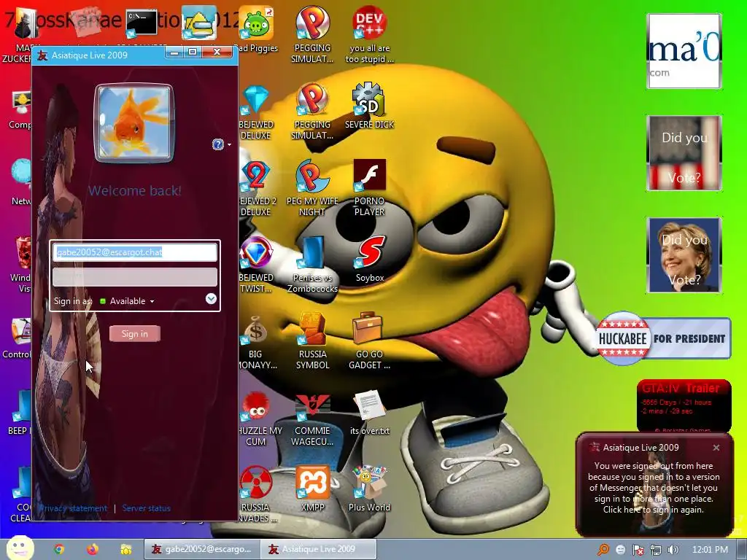Open the Dev C++ desktop icon

(x=369, y=34)
